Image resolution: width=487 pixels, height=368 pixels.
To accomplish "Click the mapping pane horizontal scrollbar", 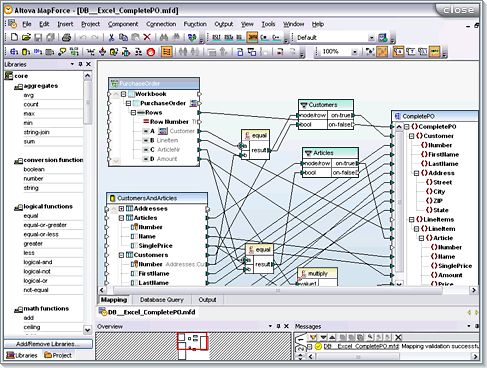I will pyautogui.click(x=278, y=290).
